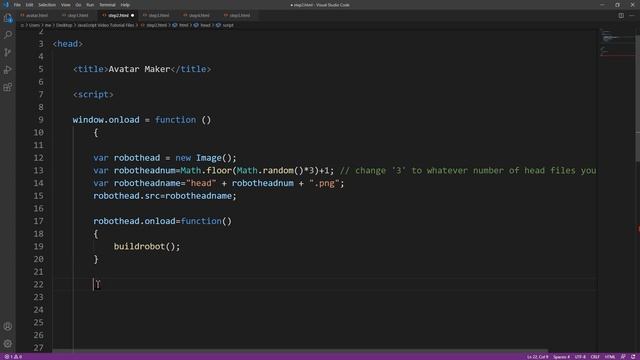The height and width of the screenshot is (360, 640).
Task: Open the View menu
Action: point(66,5)
